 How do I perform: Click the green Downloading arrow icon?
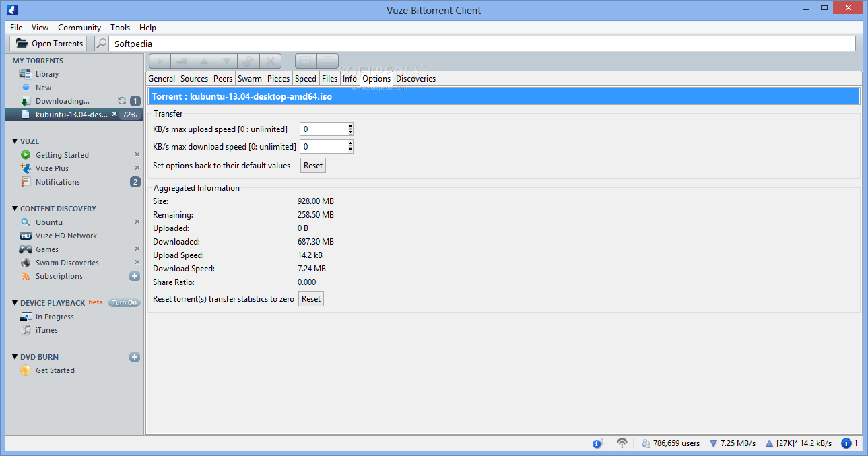[x=26, y=101]
